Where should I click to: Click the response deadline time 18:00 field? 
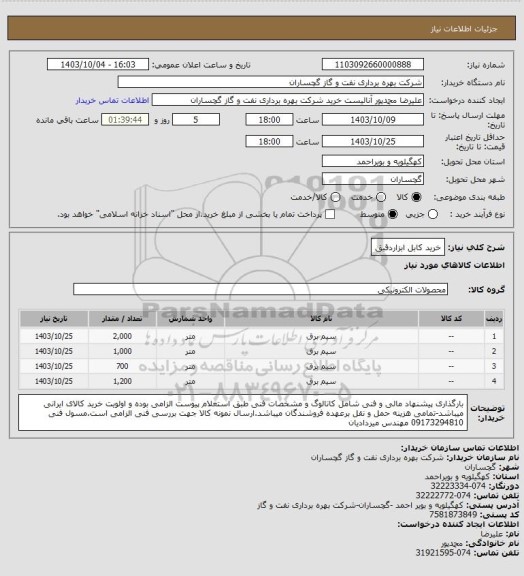(269, 120)
